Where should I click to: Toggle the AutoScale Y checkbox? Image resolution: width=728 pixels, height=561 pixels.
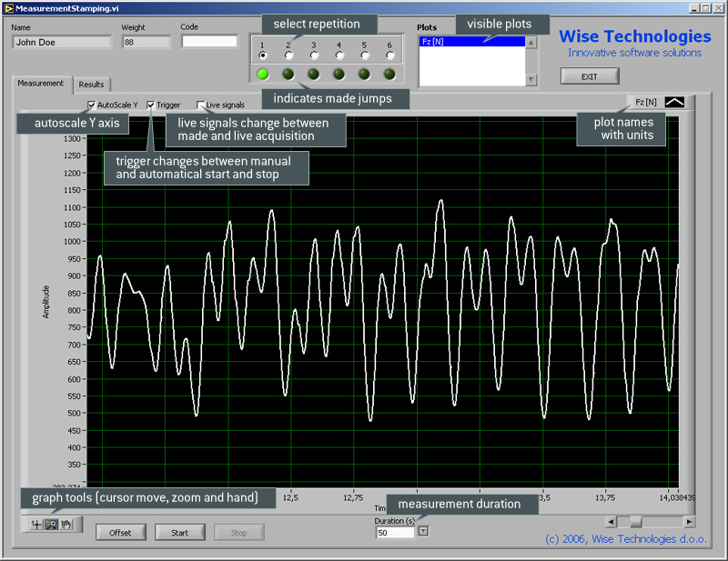tap(92, 105)
